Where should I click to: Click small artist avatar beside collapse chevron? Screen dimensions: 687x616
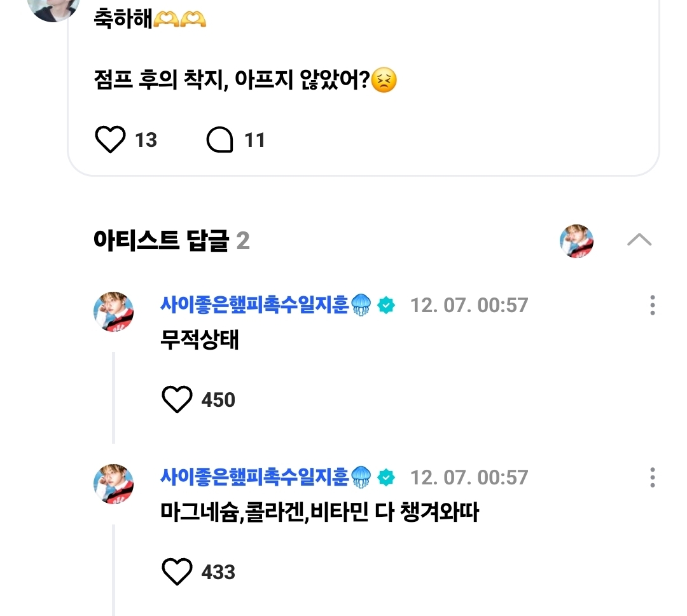(x=576, y=241)
